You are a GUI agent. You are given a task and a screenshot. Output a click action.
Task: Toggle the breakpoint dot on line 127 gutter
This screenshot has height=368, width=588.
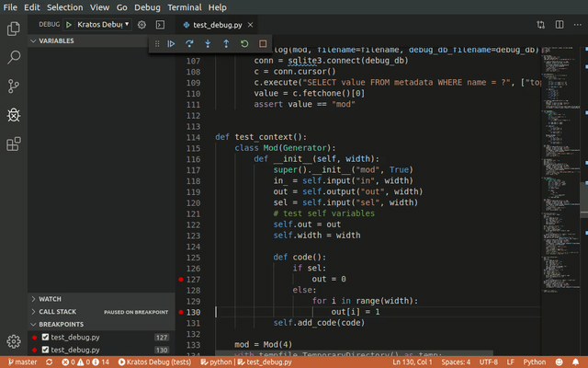(183, 280)
